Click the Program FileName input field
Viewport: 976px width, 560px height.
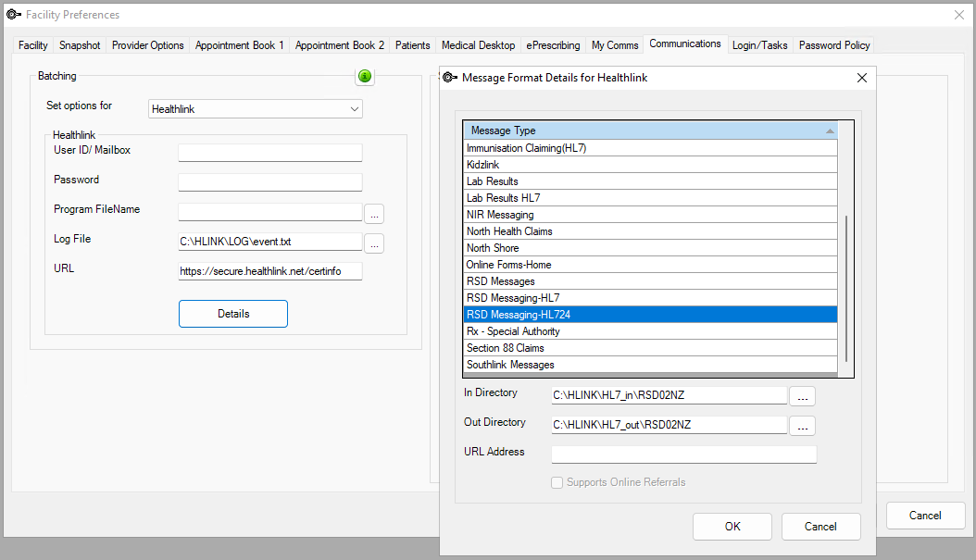tap(270, 212)
